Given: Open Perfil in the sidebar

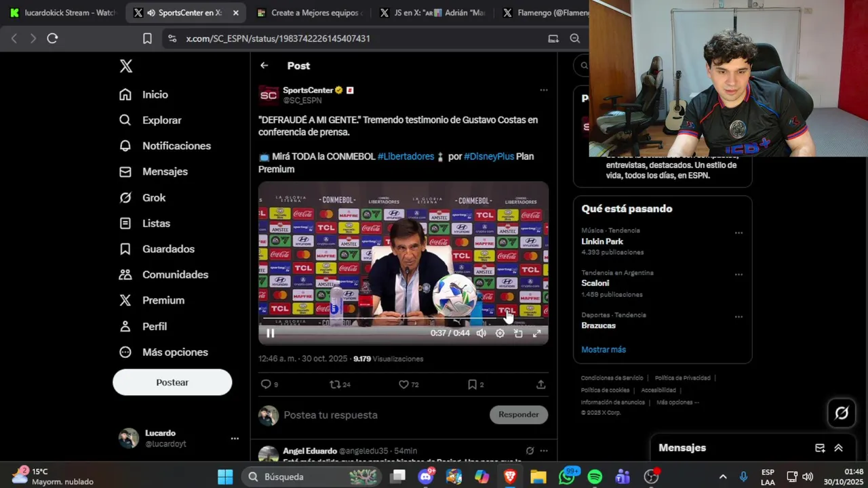Looking at the screenshot, I should click(x=142, y=326).
